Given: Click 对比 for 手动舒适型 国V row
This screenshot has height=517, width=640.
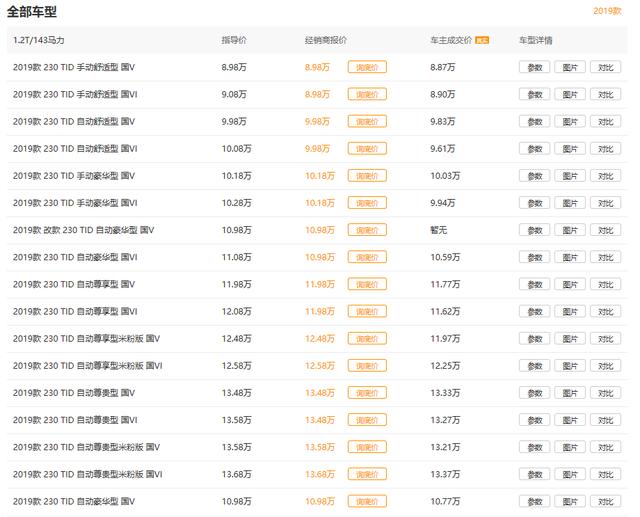Looking at the screenshot, I should tap(605, 67).
